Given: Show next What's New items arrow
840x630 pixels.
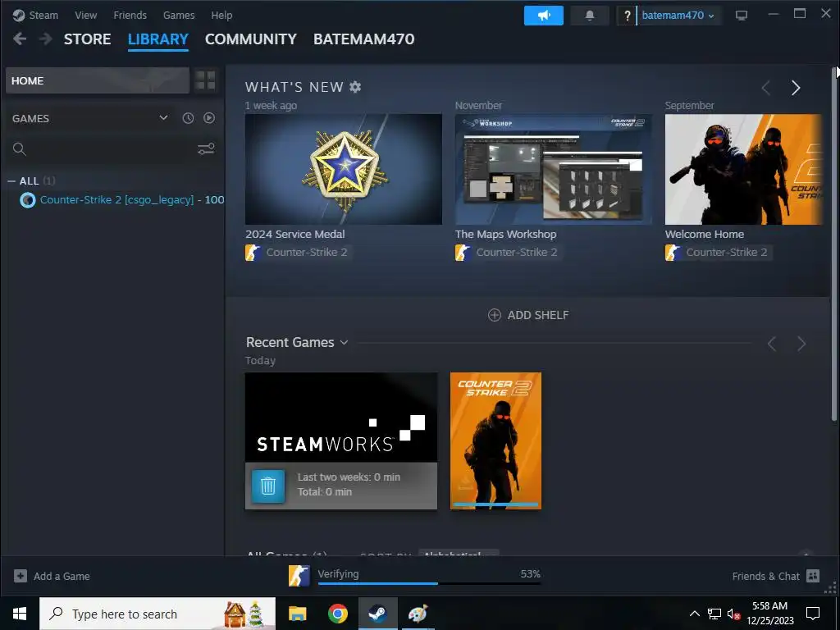Looking at the screenshot, I should pos(796,88).
